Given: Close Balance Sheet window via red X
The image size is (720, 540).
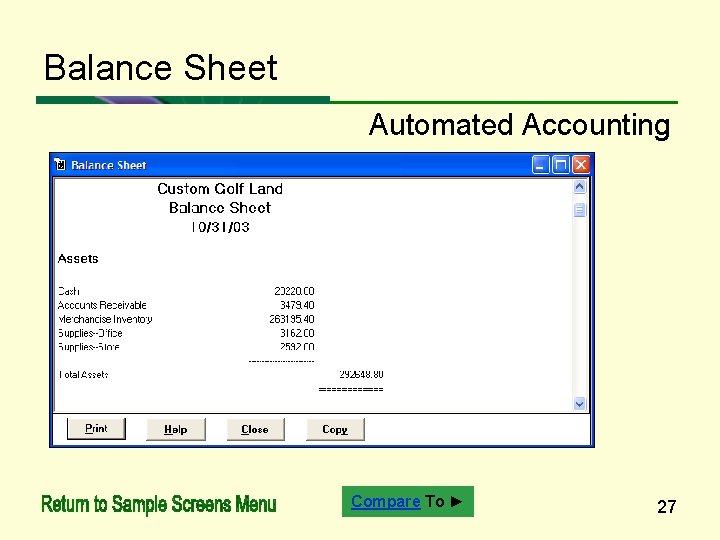Looking at the screenshot, I should click(581, 164).
